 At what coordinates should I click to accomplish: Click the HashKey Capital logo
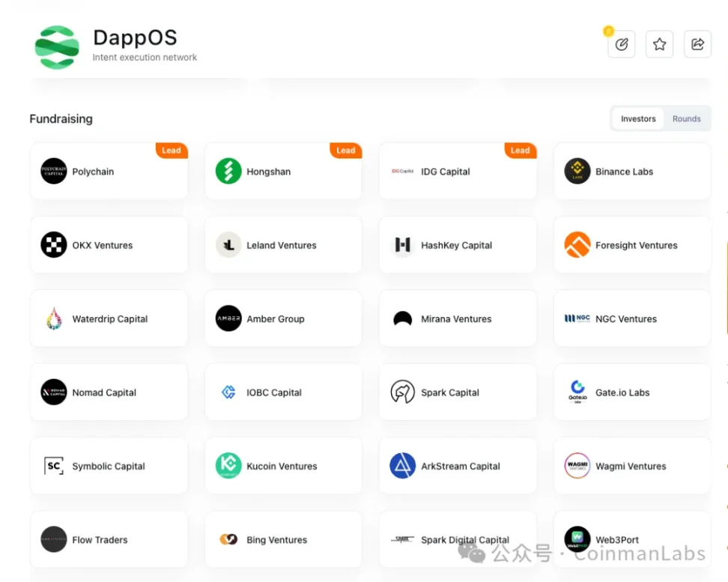tap(402, 245)
